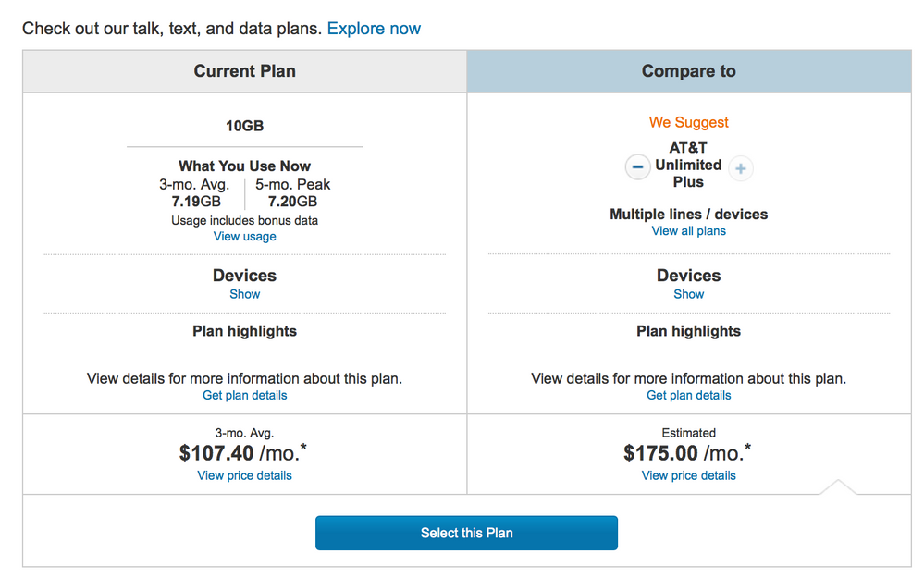Get plan details for AT&T Unlimited Plus
This screenshot has height=578, width=924.
point(689,395)
